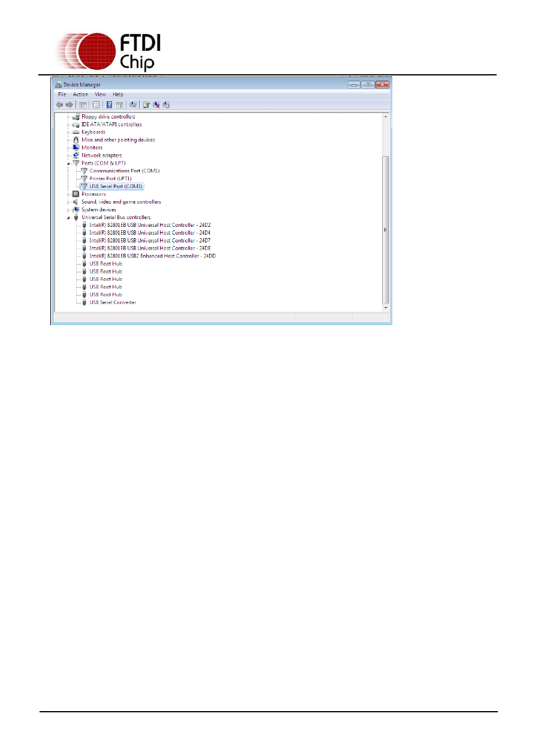Select Communications Port (COM1) entry

124,171
